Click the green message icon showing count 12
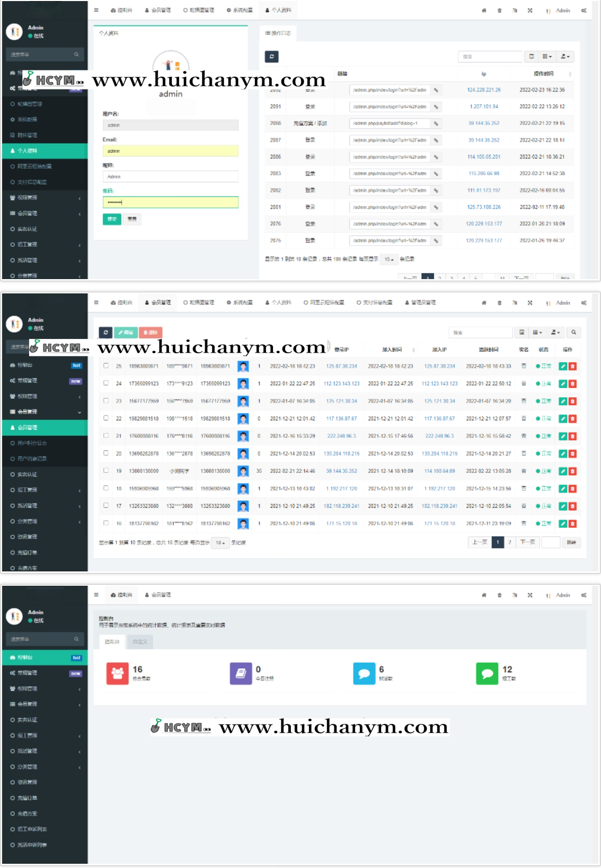 pyautogui.click(x=487, y=674)
